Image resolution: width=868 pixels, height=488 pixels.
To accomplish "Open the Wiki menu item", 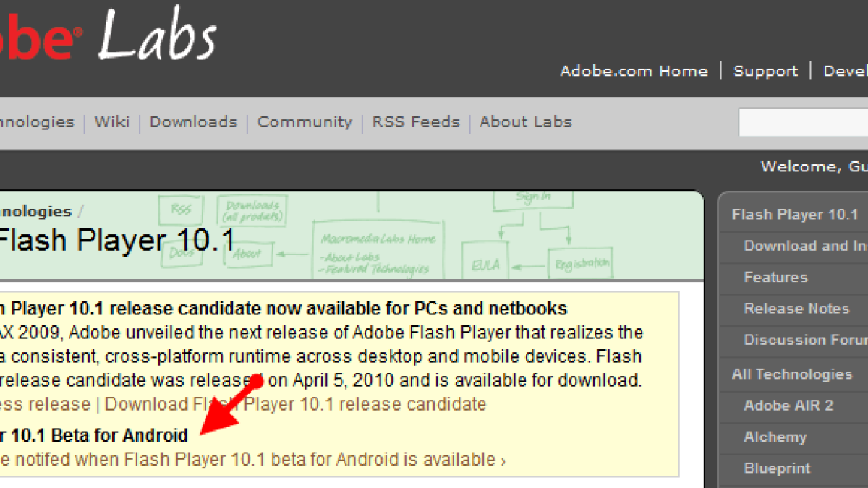I will click(x=112, y=121).
